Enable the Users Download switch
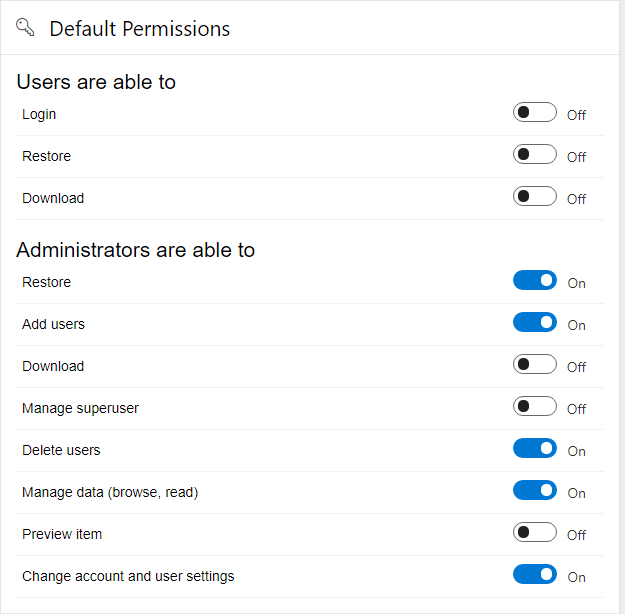625x614 pixels. [x=535, y=197]
